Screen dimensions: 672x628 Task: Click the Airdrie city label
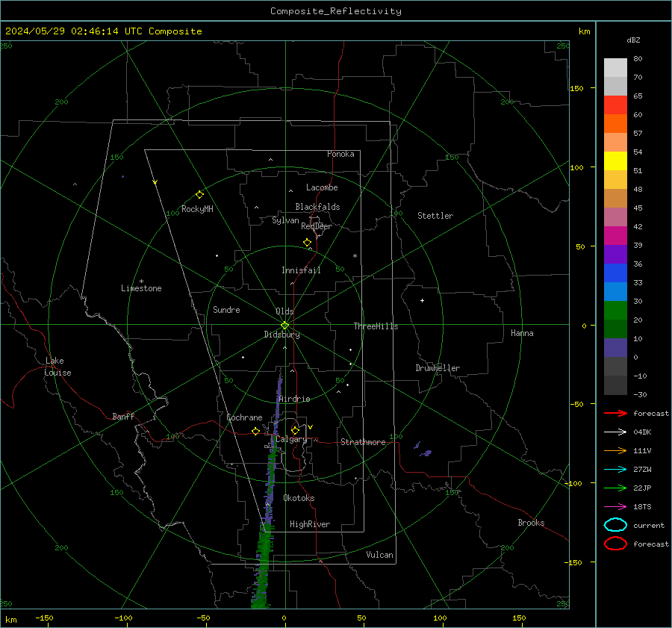(x=294, y=399)
